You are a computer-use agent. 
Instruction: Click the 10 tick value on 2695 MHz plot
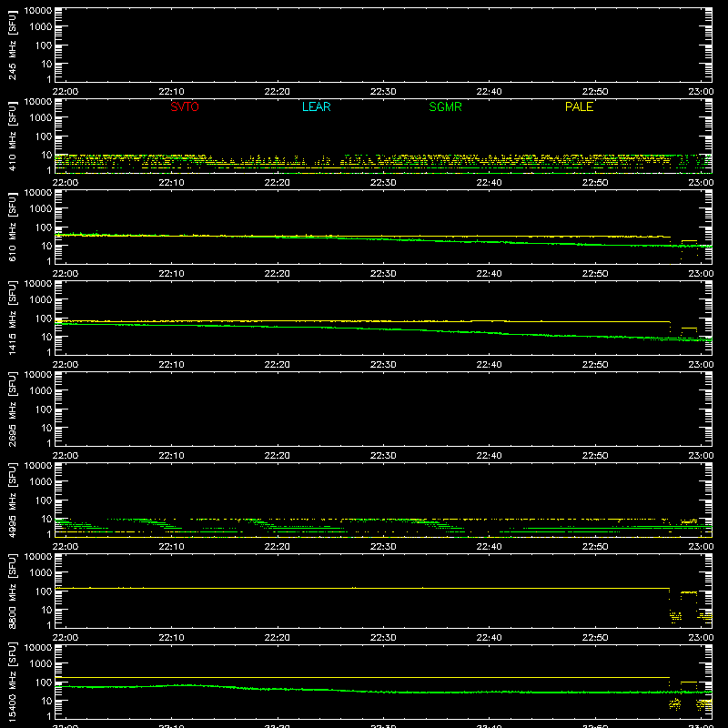coord(47,428)
